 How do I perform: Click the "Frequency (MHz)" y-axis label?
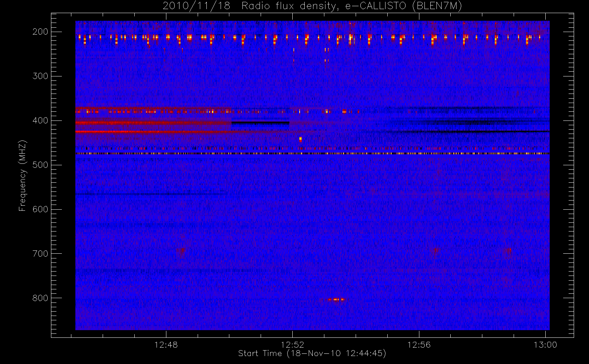[23, 175]
